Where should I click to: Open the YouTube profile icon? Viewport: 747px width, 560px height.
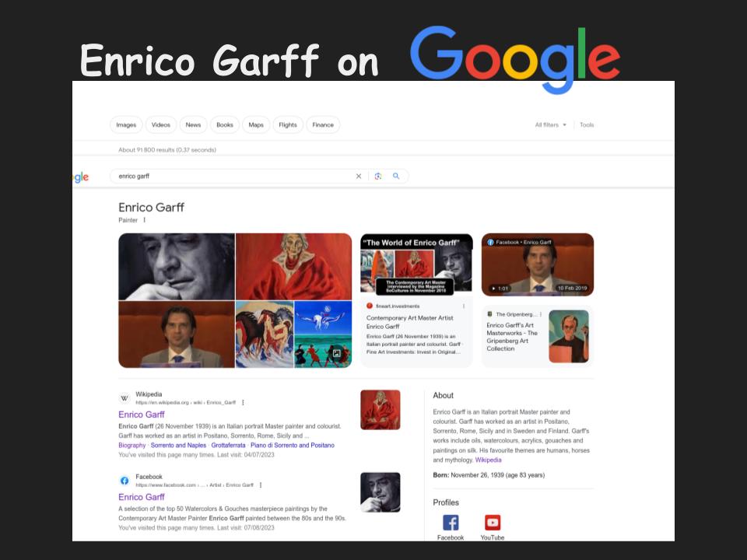pos(492,523)
